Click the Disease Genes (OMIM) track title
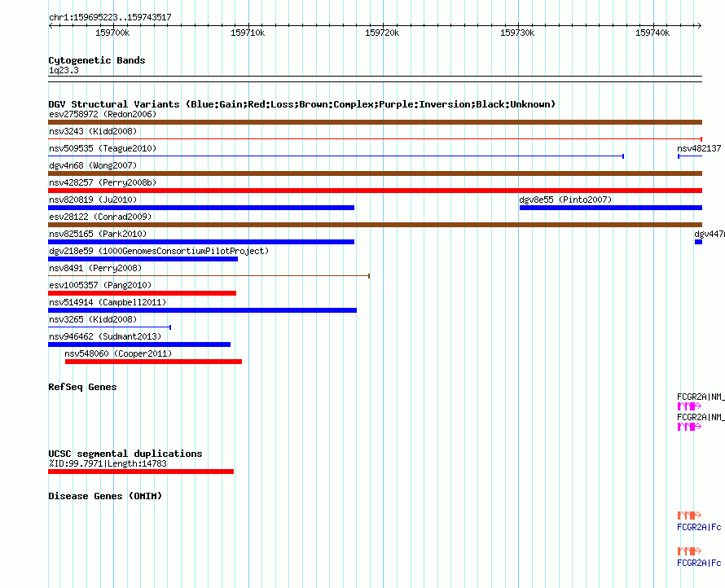The height and width of the screenshot is (588, 725). pos(105,496)
